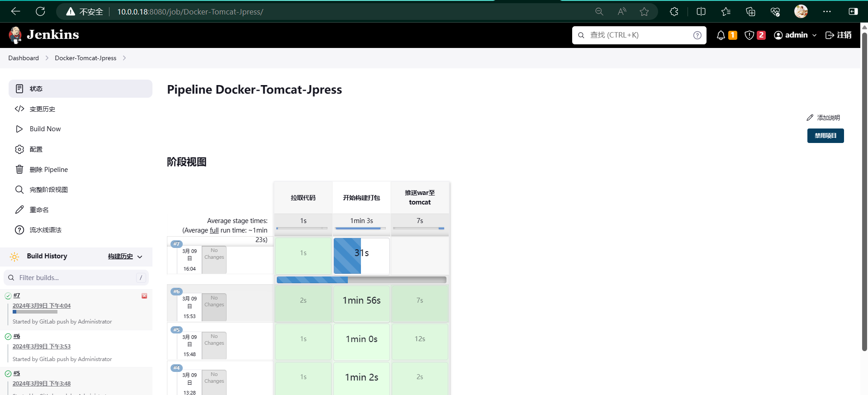Click the 1min 2s stage cell
The width and height of the screenshot is (868, 395).
tap(361, 378)
